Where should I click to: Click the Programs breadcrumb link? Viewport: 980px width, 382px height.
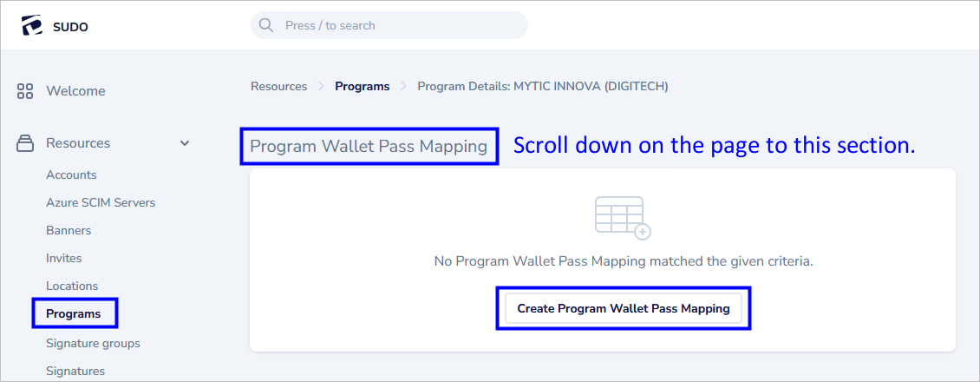[x=362, y=86]
